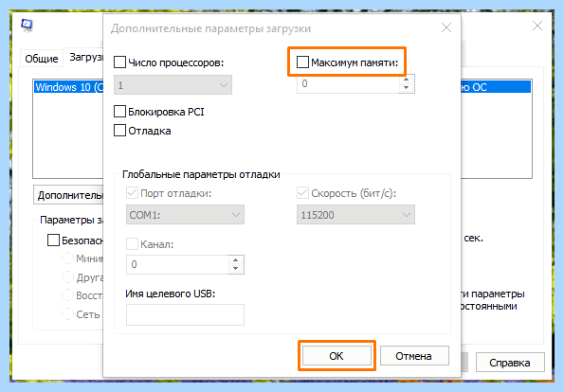Select the Windows 10 boot entry
Viewport: 564px width, 392px height.
point(68,87)
